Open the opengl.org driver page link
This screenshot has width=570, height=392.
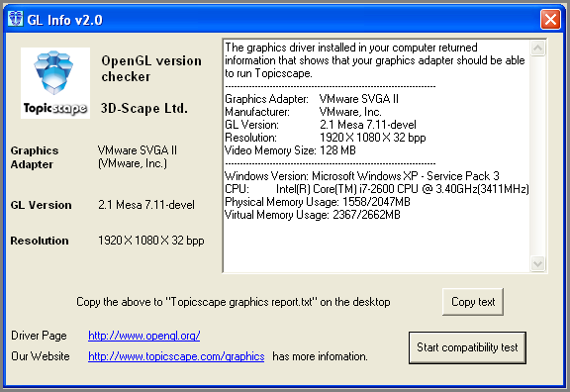tap(143, 336)
